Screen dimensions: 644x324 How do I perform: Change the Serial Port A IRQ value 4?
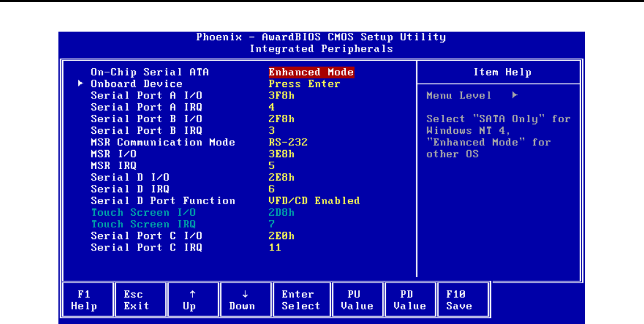(x=271, y=108)
